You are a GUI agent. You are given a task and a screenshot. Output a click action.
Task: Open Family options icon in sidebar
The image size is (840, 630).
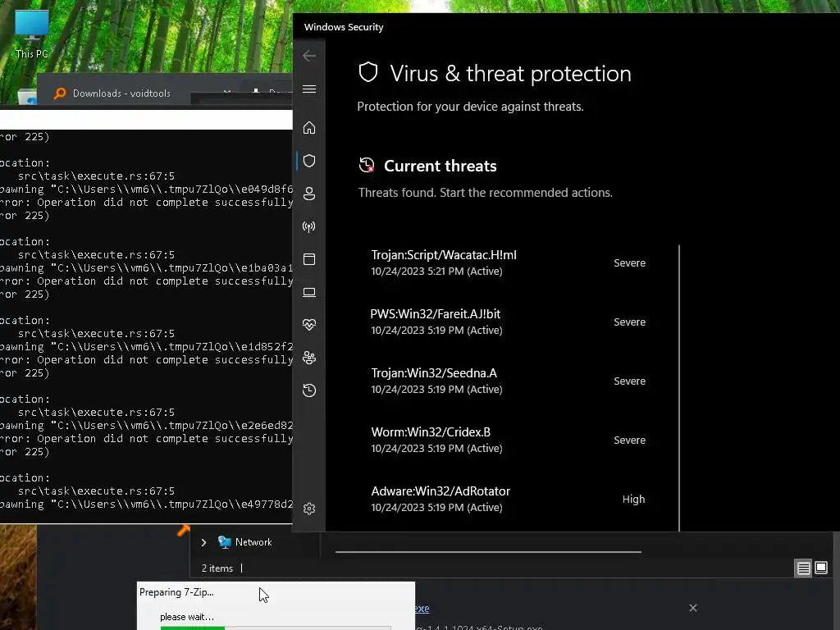(x=309, y=358)
